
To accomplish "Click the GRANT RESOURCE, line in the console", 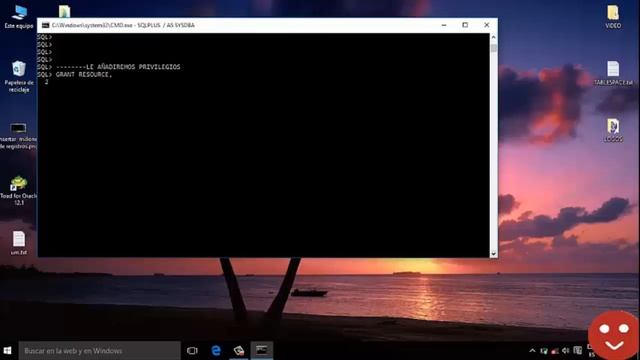I will click(84, 74).
